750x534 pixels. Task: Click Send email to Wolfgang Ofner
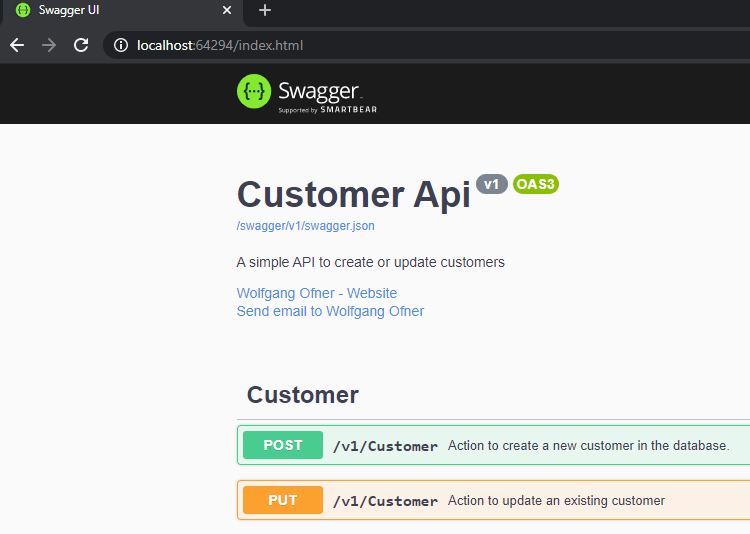click(x=330, y=311)
